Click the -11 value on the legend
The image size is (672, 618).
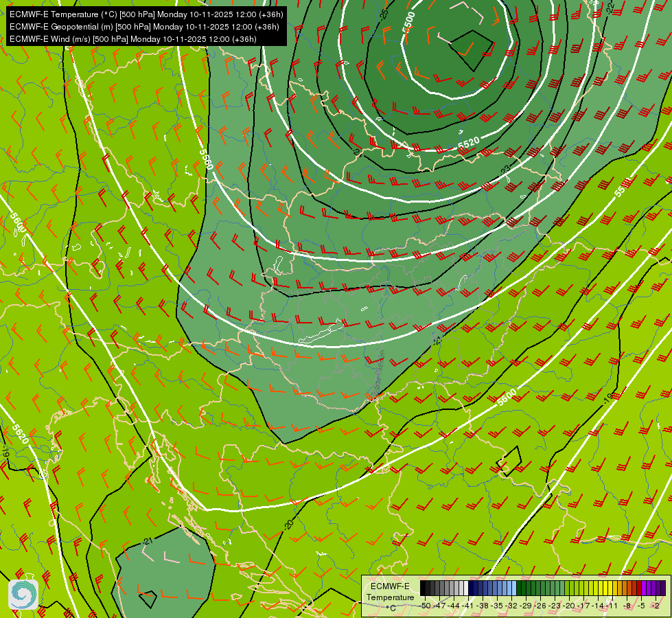click(612, 606)
